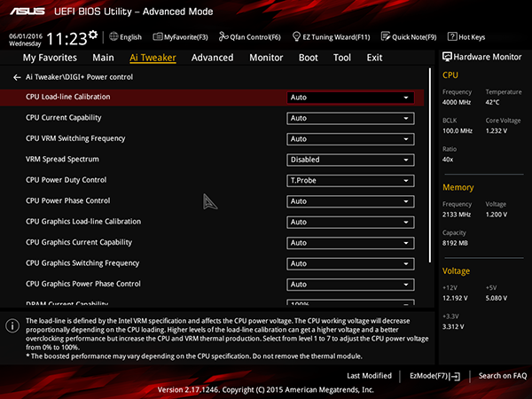Open CPU Power Duty Control dropdown
The width and height of the screenshot is (532, 399).
pos(350,181)
